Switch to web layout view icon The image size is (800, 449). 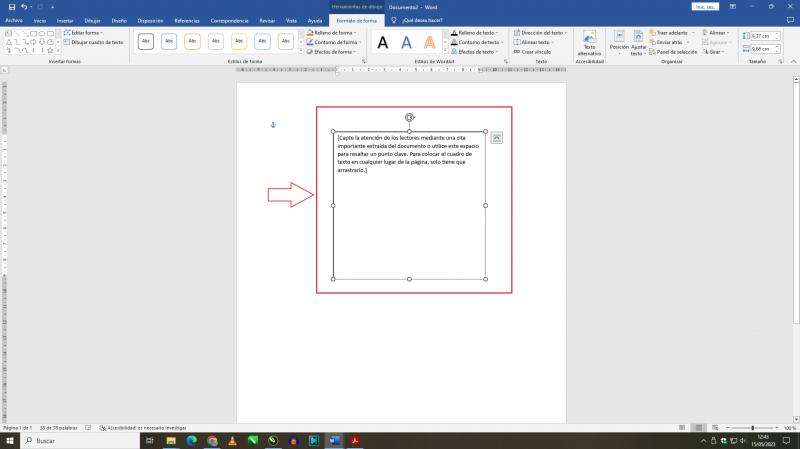[x=715, y=428]
